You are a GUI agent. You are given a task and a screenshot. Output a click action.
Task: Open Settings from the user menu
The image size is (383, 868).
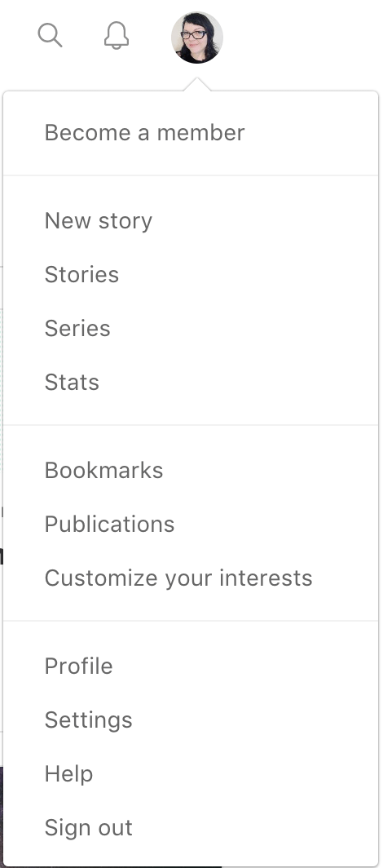[x=89, y=720]
